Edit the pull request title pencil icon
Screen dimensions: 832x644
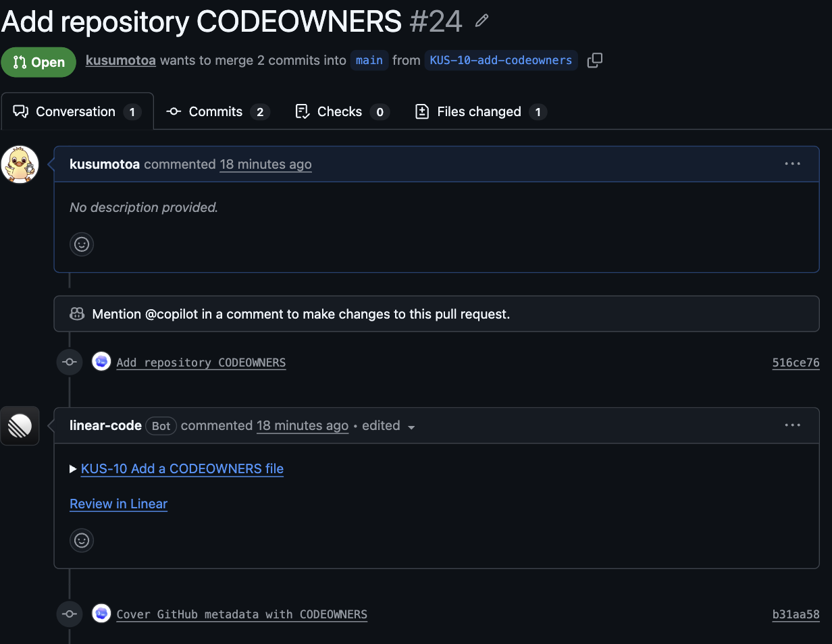[x=482, y=21]
